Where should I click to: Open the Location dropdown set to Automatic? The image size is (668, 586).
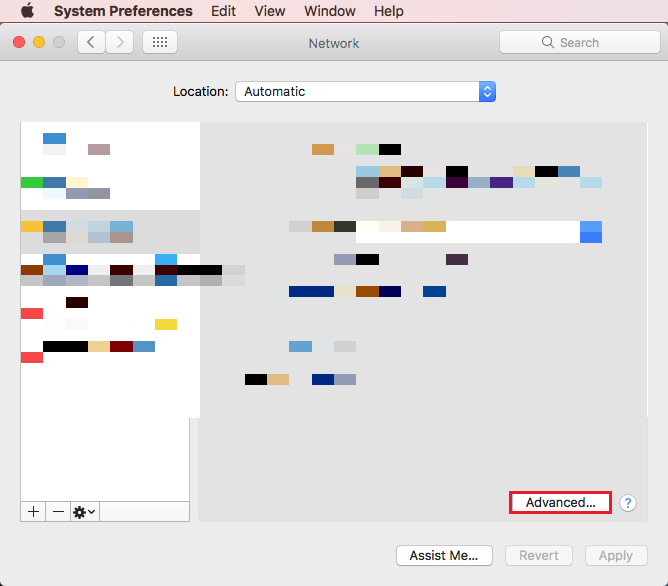[x=366, y=92]
